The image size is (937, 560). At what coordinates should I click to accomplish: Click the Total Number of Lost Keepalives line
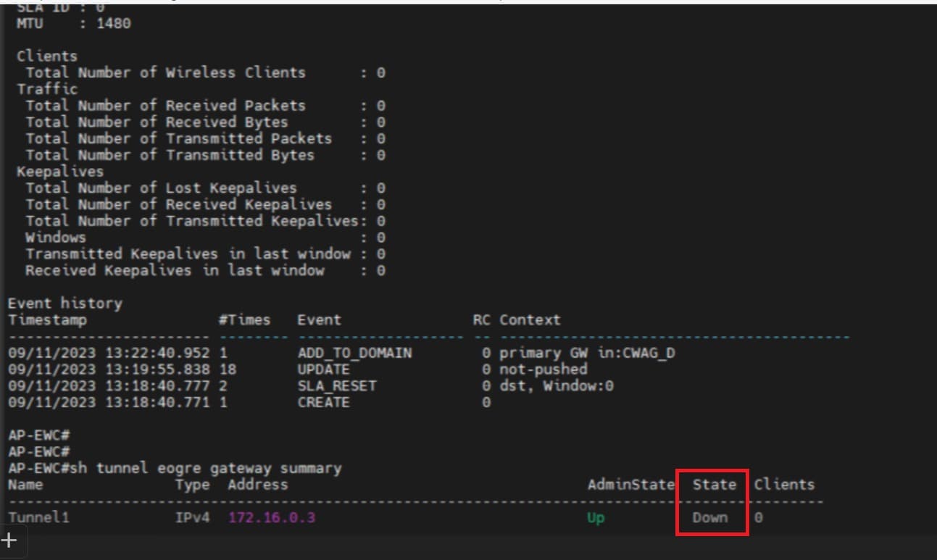[161, 188]
